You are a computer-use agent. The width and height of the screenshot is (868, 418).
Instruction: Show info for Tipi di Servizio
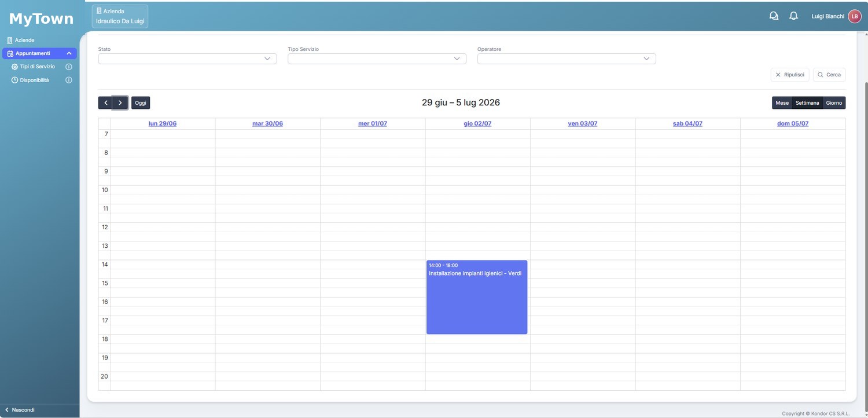tap(69, 67)
